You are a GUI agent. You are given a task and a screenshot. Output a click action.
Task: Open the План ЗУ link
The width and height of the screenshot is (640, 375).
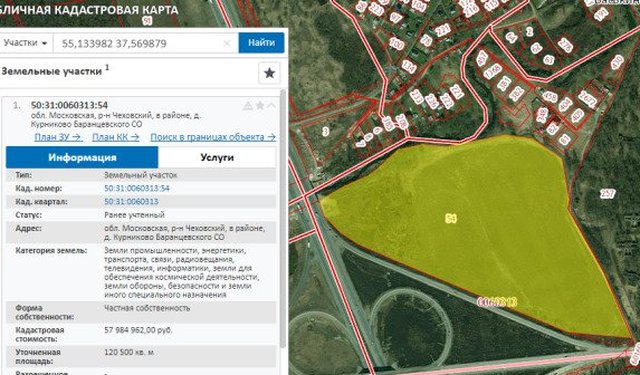[x=58, y=137]
